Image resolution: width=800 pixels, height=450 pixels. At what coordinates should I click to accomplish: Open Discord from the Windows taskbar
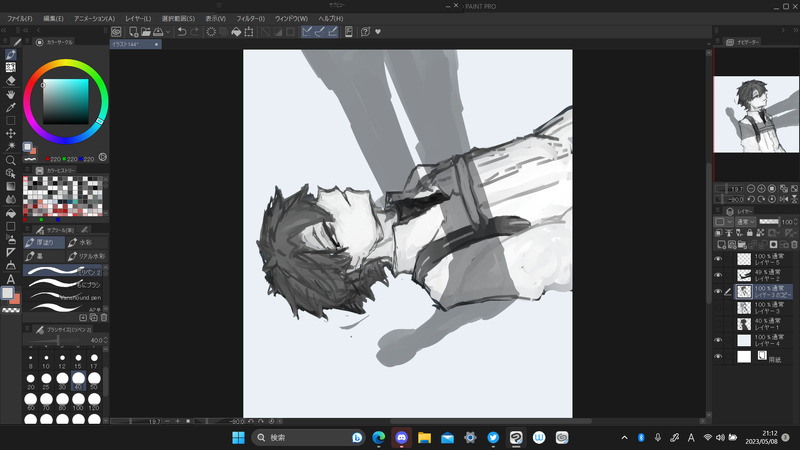coord(402,437)
